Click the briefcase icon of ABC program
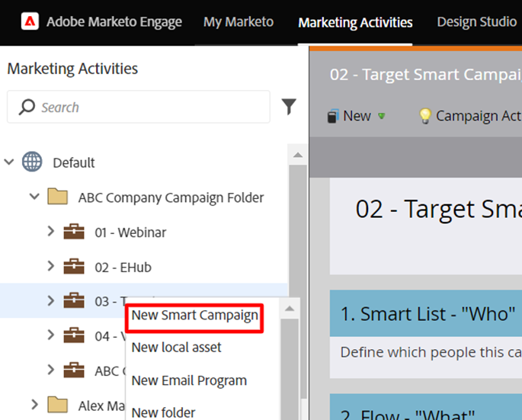The width and height of the screenshot is (522, 420). coord(74,370)
